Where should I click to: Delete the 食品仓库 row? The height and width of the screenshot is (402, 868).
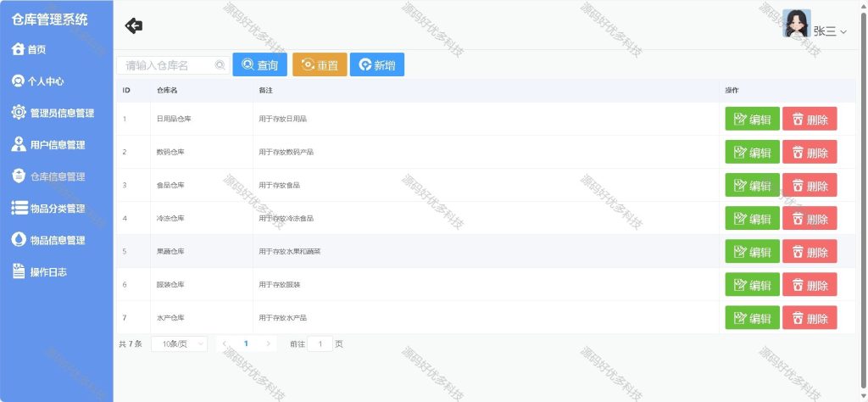(810, 185)
